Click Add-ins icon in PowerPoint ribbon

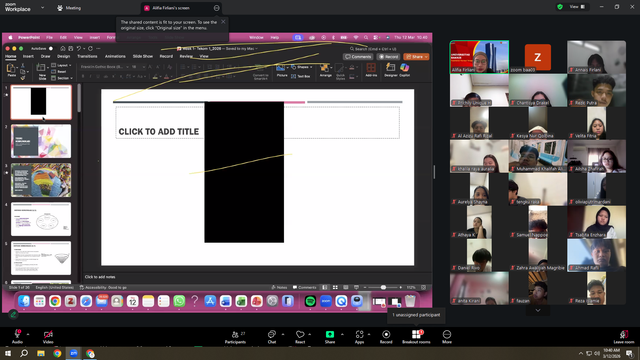pyautogui.click(x=371, y=70)
